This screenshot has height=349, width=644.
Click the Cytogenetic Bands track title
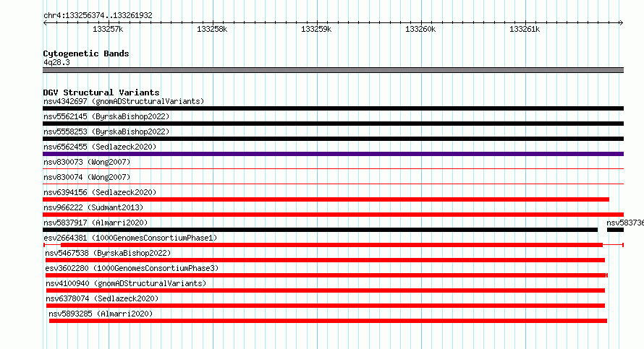[86, 53]
